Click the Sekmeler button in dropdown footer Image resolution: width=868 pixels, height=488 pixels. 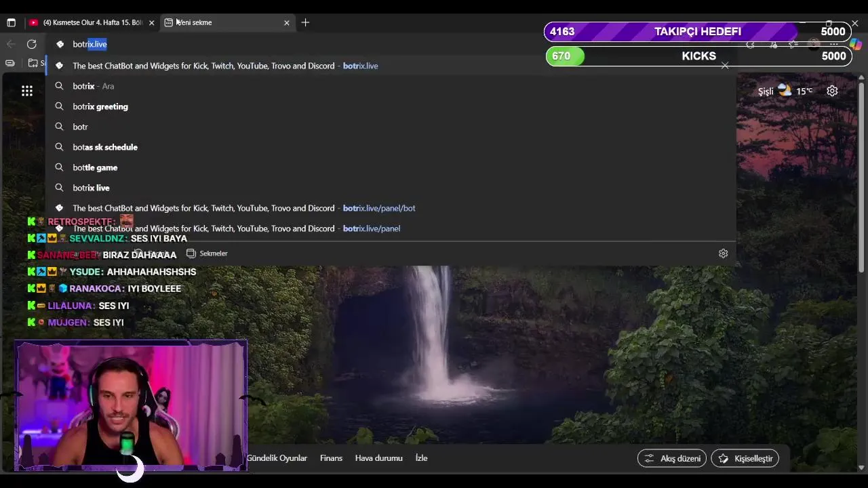pos(207,253)
